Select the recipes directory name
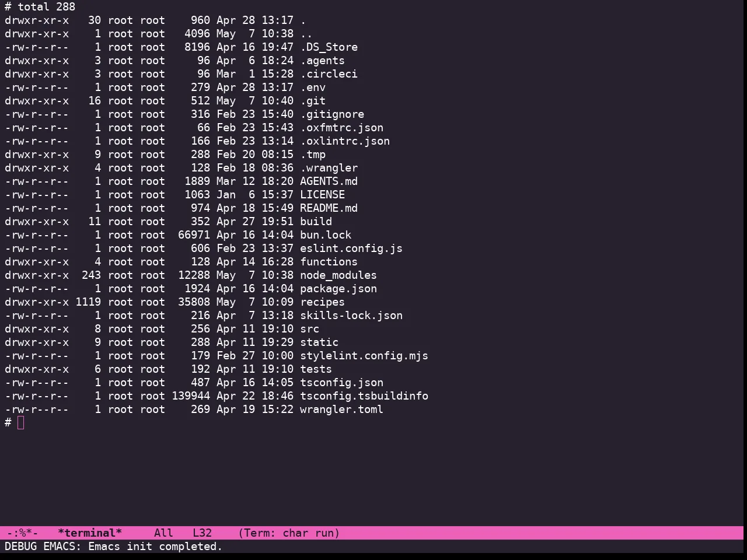 pos(322,302)
